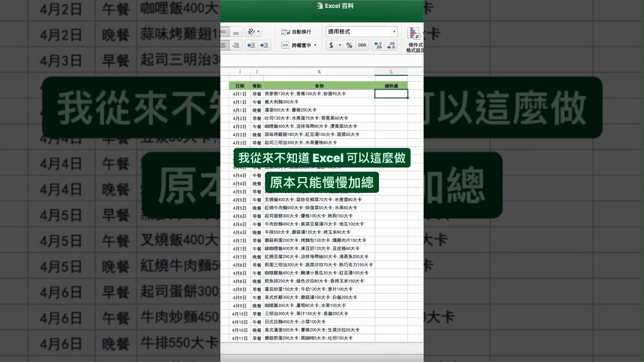Click the 食物 header cell
Screen dimensions: 644x362
(319, 86)
